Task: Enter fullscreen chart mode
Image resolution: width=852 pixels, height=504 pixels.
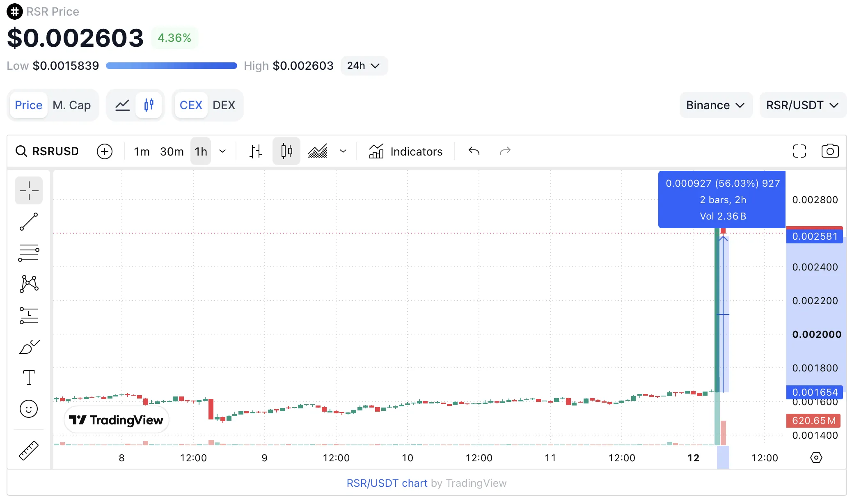Action: pyautogui.click(x=799, y=151)
